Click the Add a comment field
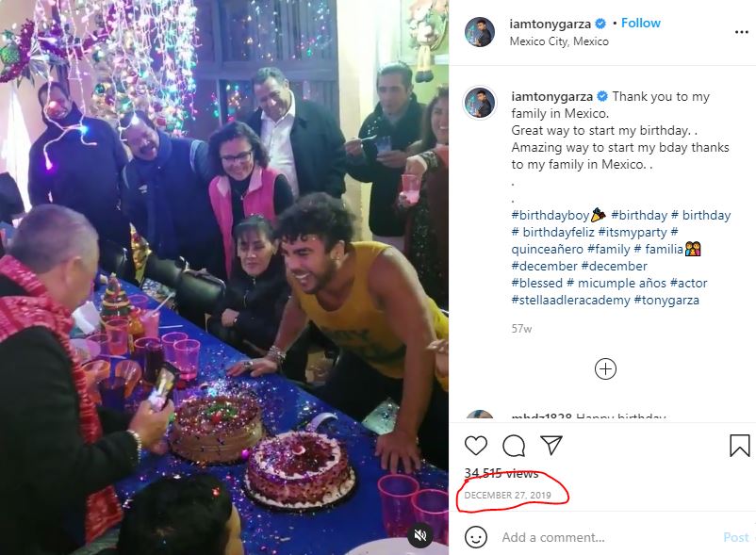The width and height of the screenshot is (756, 555). pos(607,537)
